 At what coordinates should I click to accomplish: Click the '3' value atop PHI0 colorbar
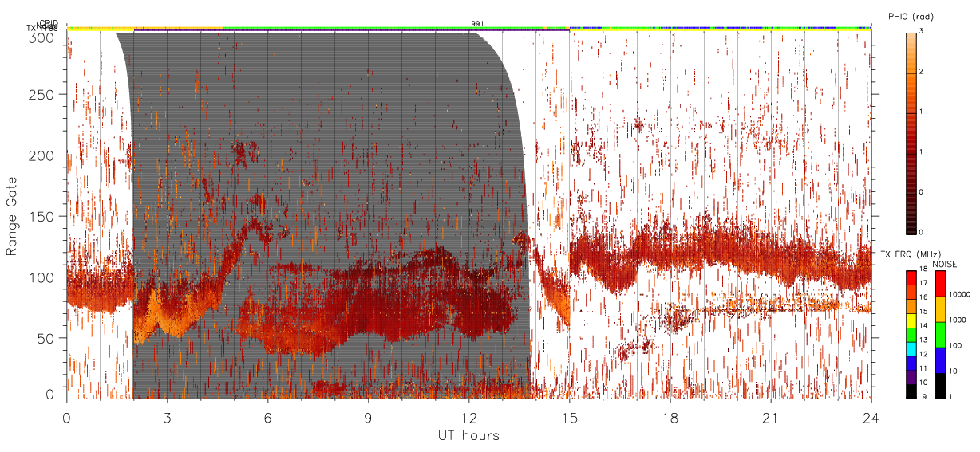click(x=921, y=32)
